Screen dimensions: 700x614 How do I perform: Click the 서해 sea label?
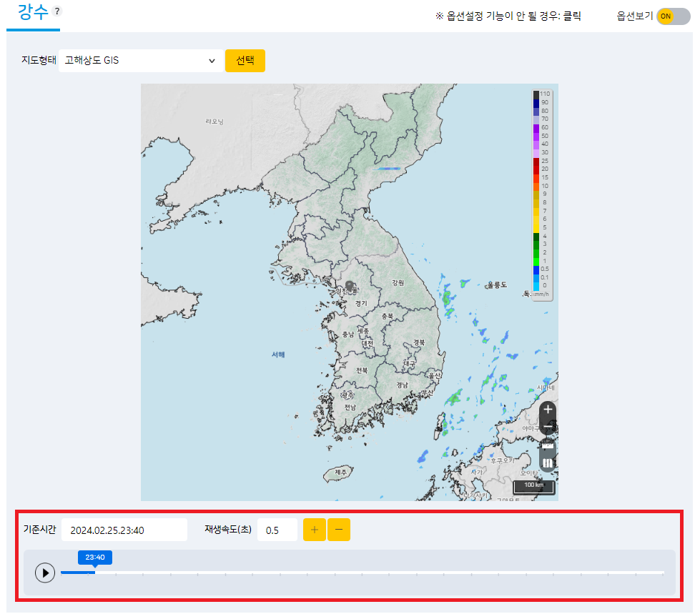(x=278, y=355)
